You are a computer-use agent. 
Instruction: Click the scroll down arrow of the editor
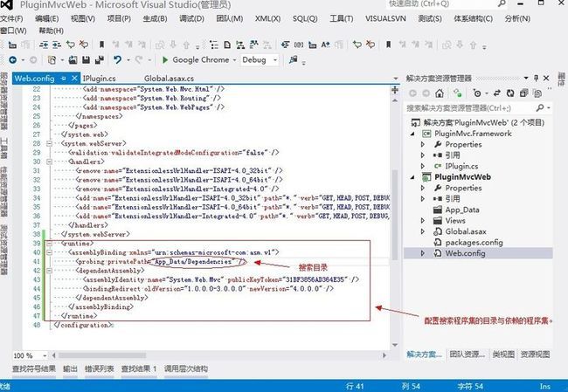[x=395, y=345]
